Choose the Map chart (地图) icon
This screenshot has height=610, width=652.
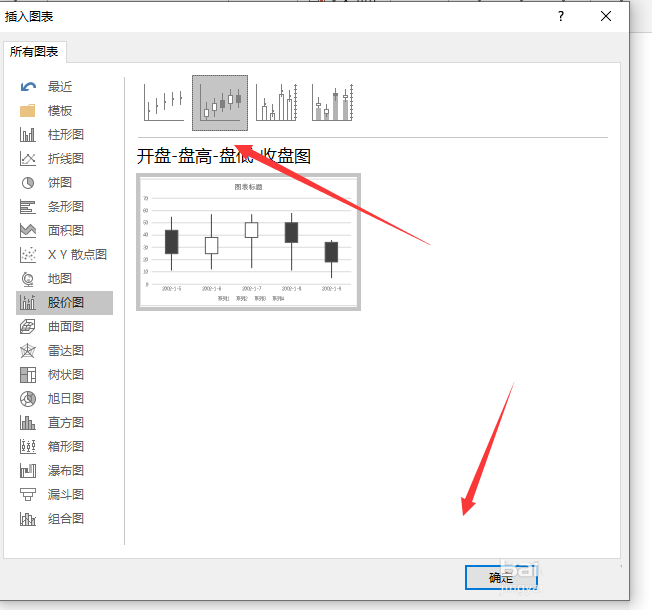[28, 279]
